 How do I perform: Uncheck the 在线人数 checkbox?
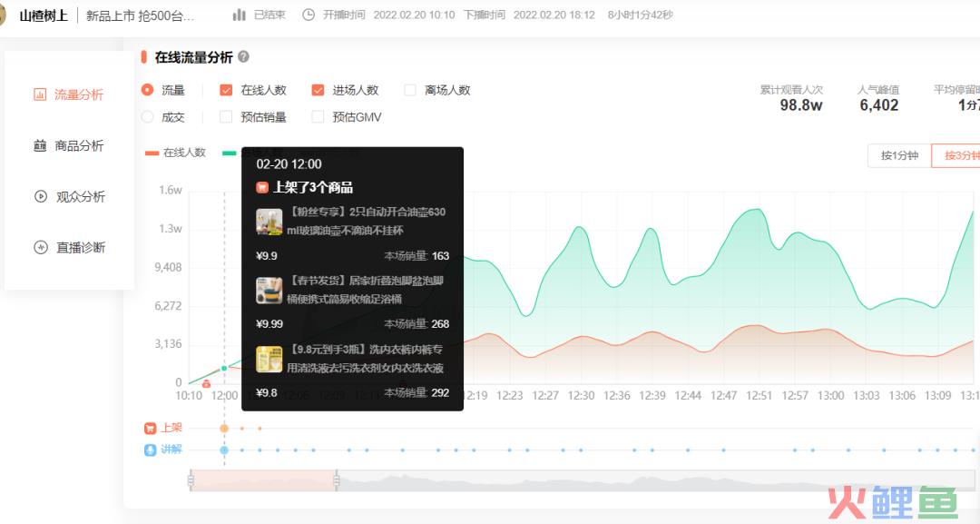coord(226,90)
